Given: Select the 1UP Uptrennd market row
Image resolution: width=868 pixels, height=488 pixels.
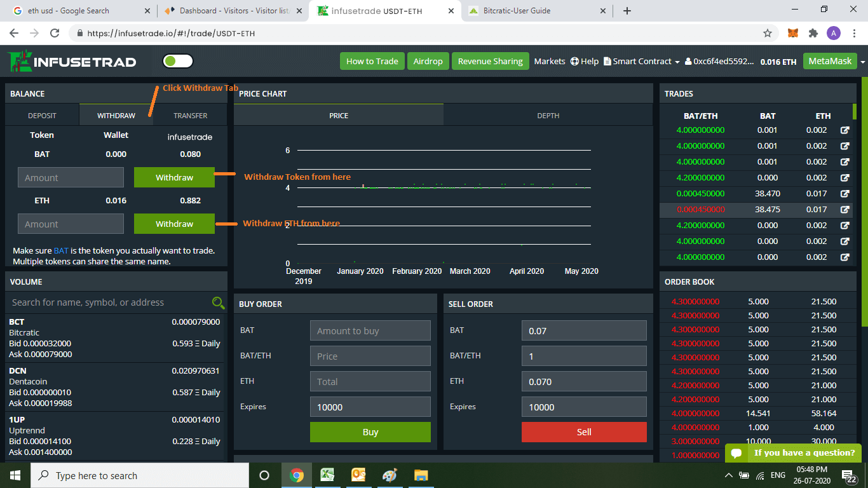Looking at the screenshot, I should (116, 436).
